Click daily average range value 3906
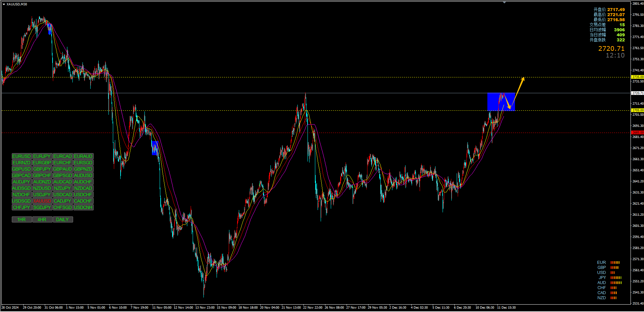 pos(619,30)
